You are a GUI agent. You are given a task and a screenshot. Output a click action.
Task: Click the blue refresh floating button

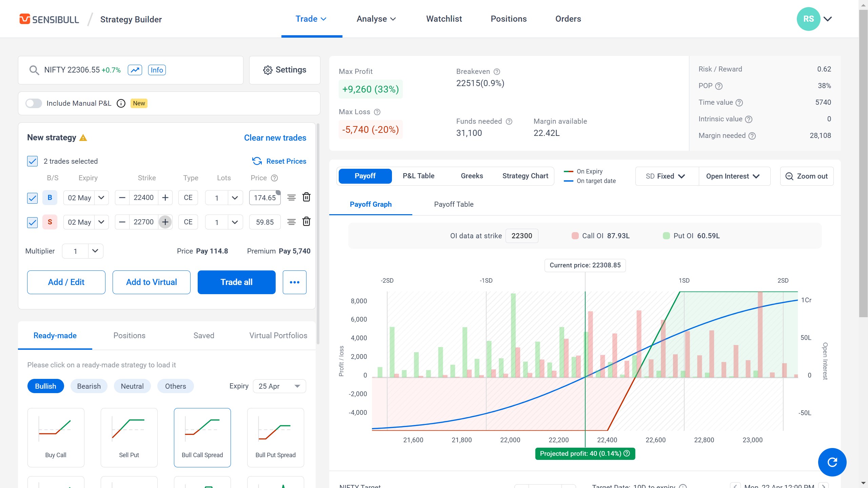832,462
